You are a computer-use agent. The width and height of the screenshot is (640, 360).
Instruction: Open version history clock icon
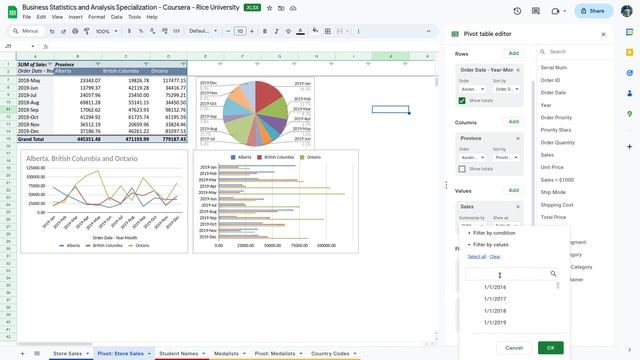tap(517, 11)
